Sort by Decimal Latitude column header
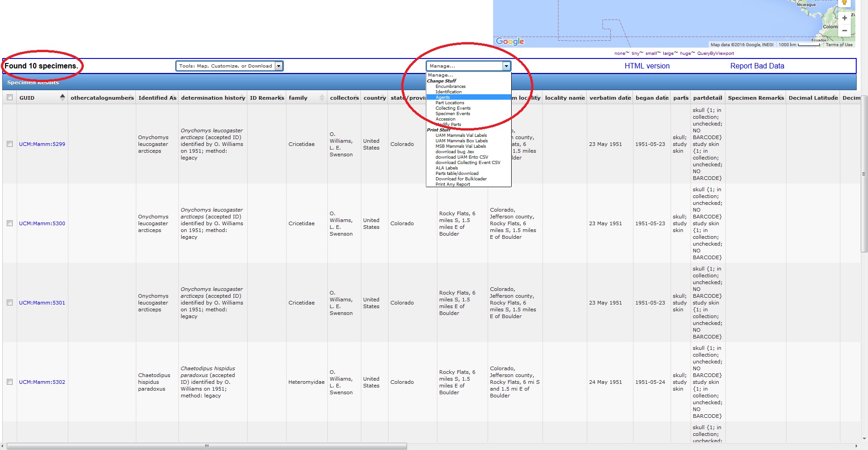Screen dimensions: 868x450 [x=813, y=98]
